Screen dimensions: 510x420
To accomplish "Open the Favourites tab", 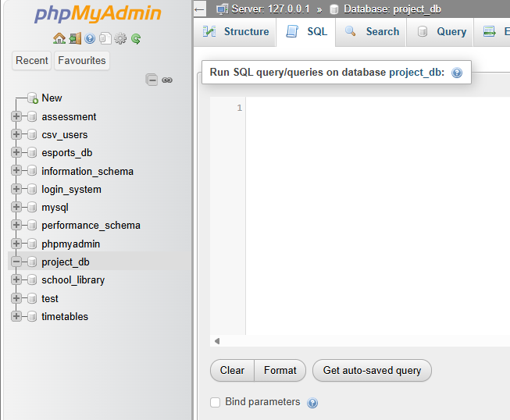I will (82, 60).
